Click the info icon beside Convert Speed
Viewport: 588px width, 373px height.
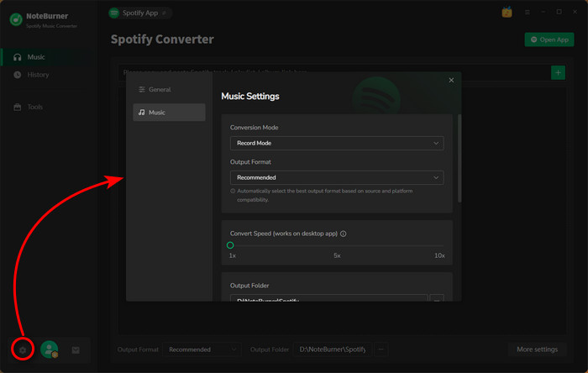coord(343,234)
